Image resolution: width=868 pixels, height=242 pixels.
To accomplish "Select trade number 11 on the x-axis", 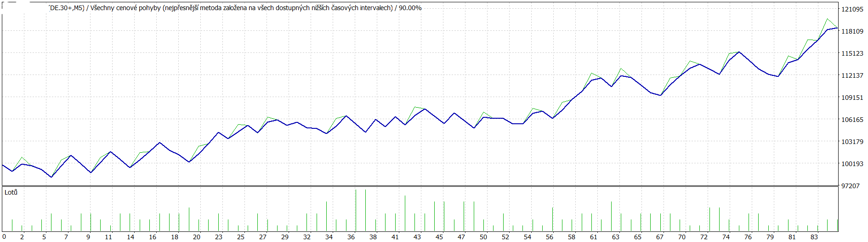I will pos(108,237).
